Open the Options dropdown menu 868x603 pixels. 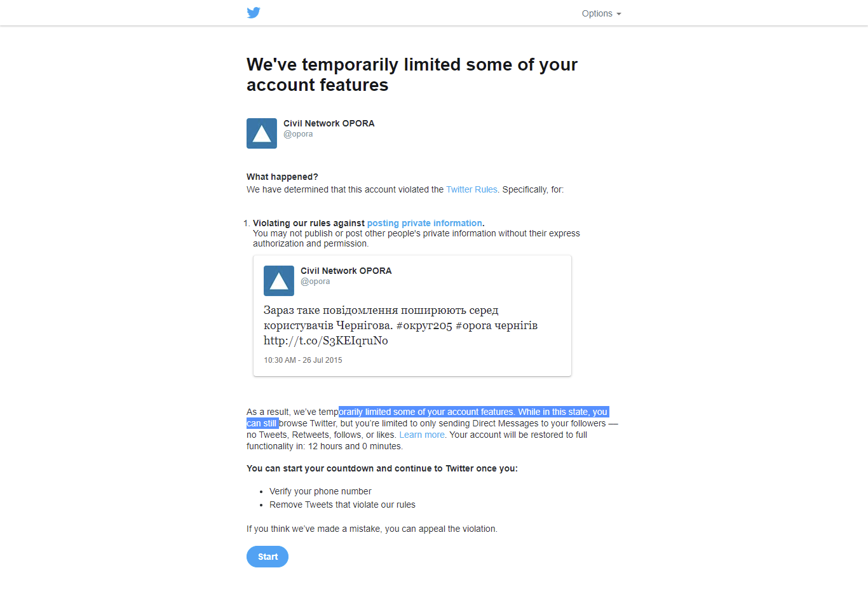point(601,13)
